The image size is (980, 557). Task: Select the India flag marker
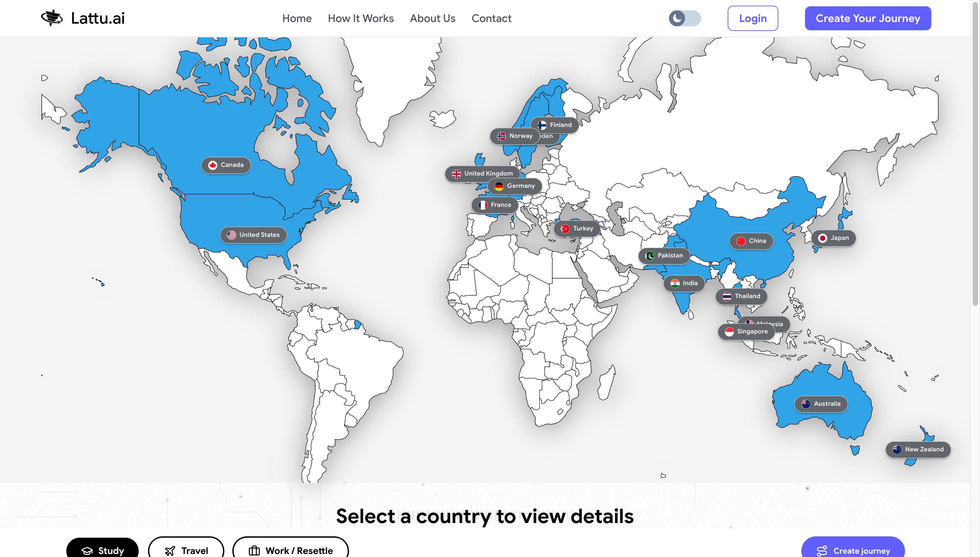(x=684, y=283)
